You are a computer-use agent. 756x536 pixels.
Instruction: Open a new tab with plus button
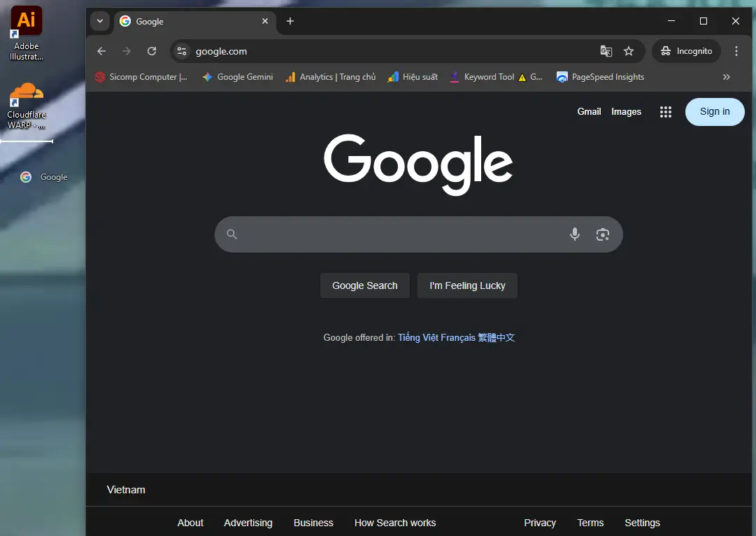(290, 21)
